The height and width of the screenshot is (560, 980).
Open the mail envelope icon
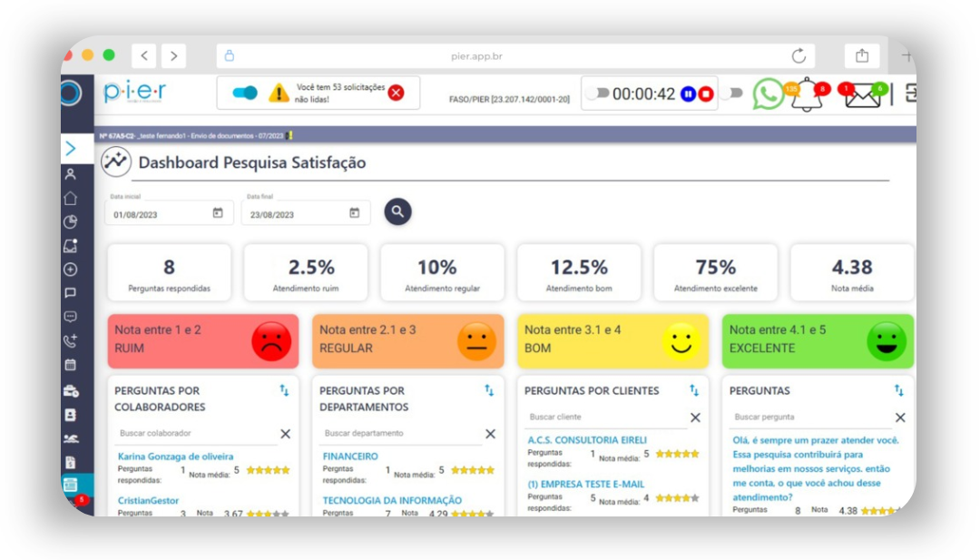tap(863, 96)
